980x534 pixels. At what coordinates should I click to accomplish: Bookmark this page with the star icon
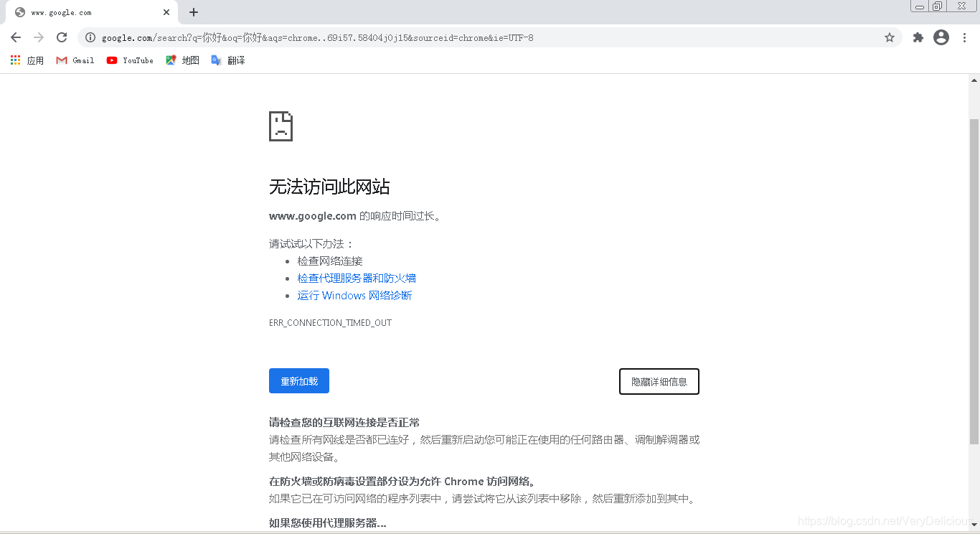tap(890, 37)
